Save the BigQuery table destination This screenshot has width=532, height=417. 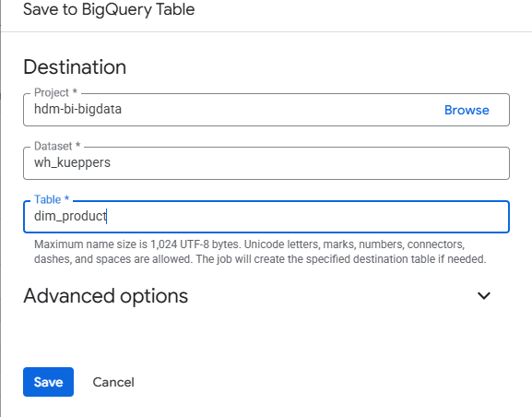coord(48,382)
